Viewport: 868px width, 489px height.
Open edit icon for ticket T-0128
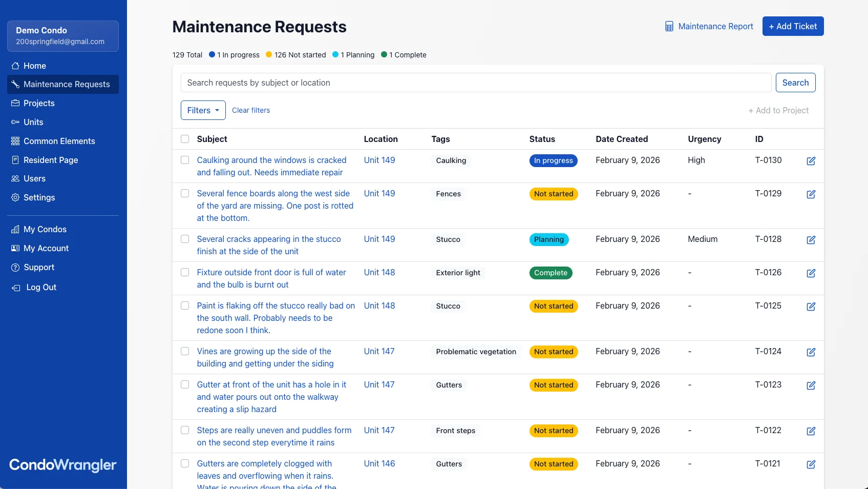pos(811,240)
